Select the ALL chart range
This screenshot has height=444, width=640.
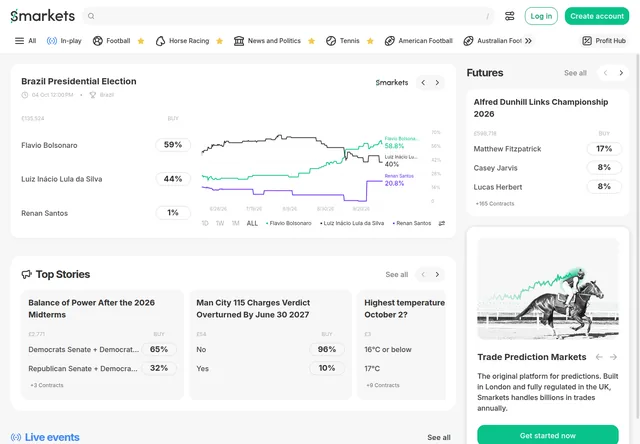point(252,223)
